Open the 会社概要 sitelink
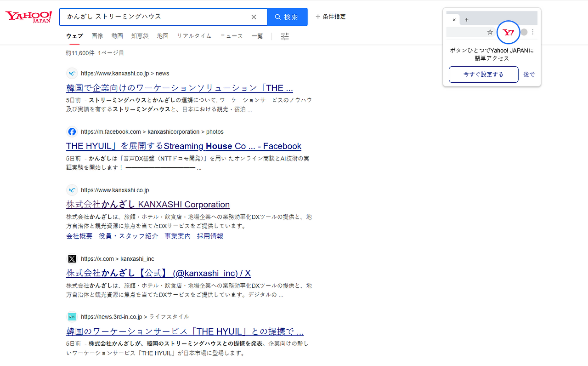The height and width of the screenshot is (366, 588). [79, 236]
